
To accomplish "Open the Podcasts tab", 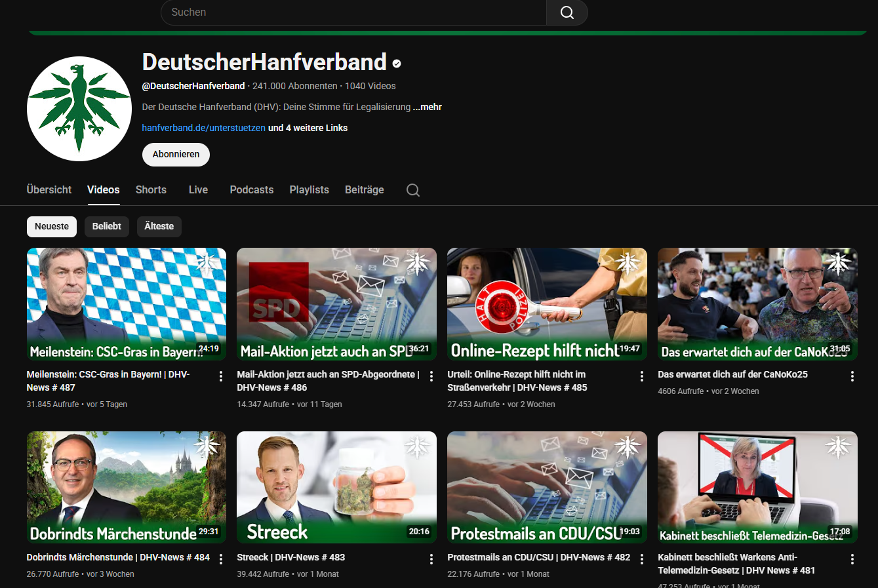I will click(x=252, y=190).
